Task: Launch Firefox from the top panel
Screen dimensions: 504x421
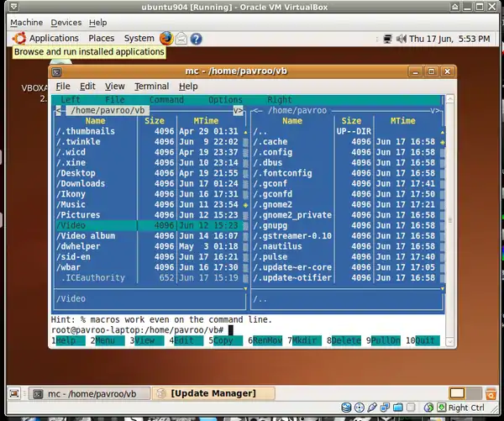Action: click(165, 38)
